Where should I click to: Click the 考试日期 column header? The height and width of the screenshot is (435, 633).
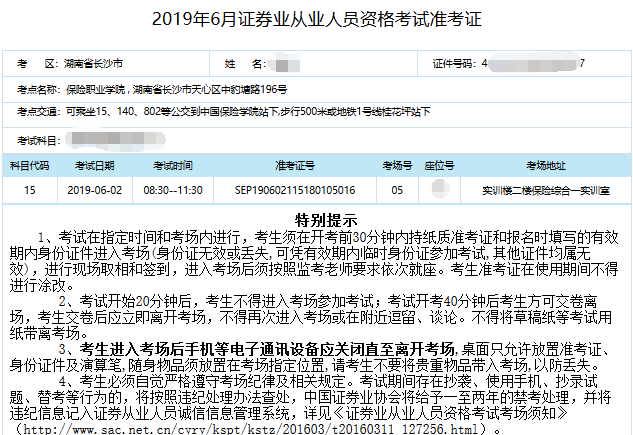click(94, 164)
